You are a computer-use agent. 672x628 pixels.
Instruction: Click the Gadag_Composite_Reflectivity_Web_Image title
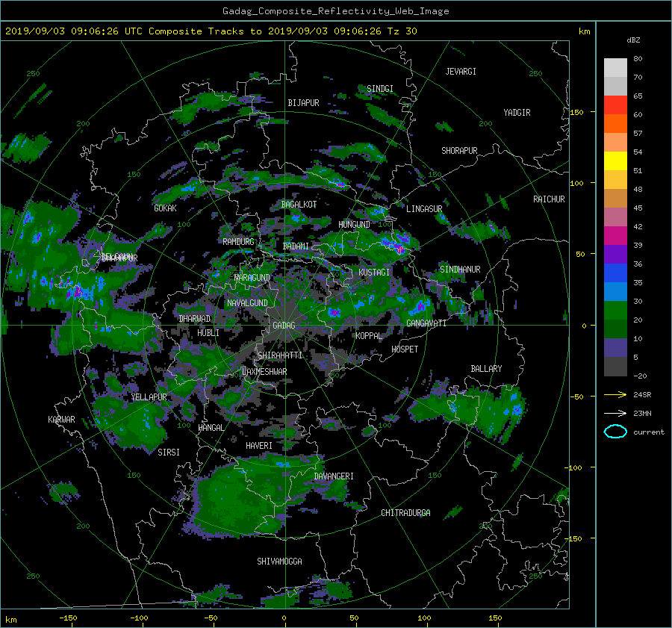pyautogui.click(x=335, y=11)
